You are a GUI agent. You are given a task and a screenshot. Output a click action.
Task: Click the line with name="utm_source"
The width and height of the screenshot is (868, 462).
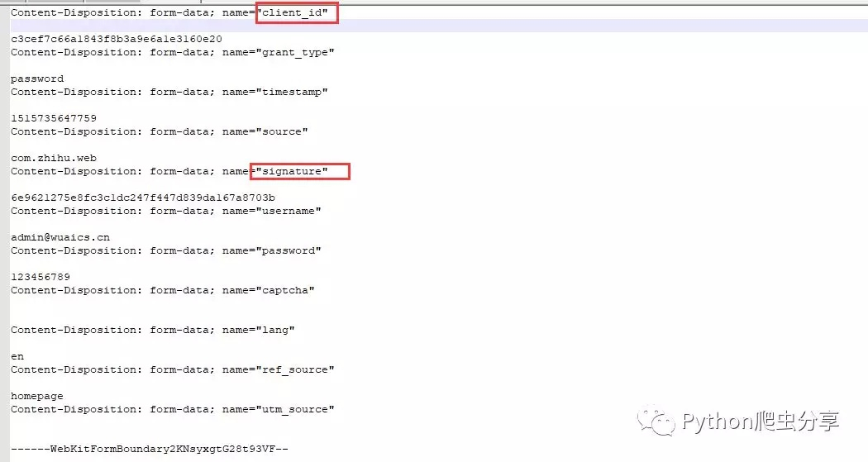pos(172,410)
